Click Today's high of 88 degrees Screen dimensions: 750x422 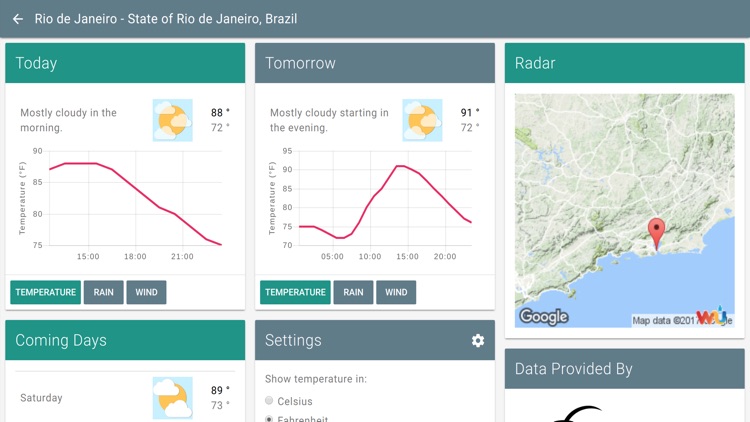pyautogui.click(x=220, y=112)
